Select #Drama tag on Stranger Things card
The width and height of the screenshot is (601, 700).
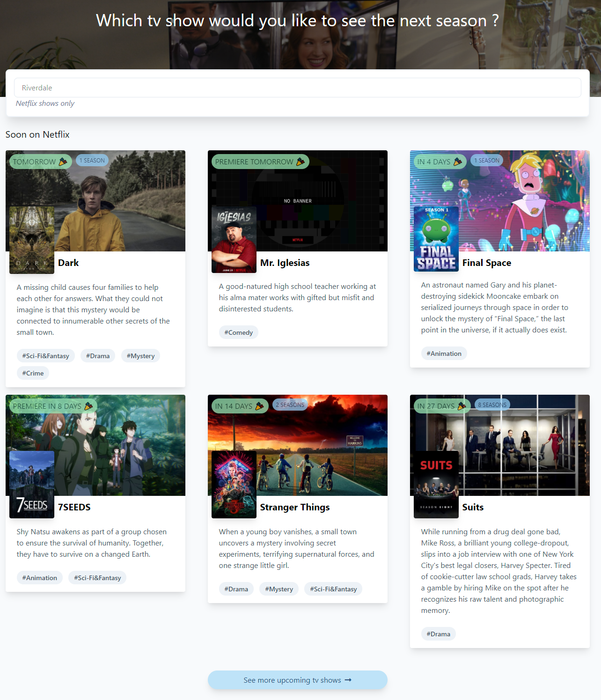coord(236,589)
